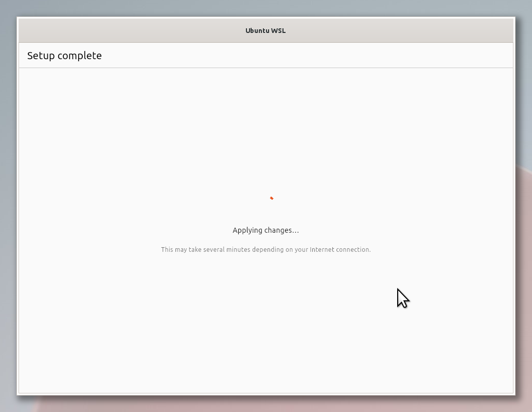Select the 'Setup complete' heading
Image resolution: width=532 pixels, height=412 pixels.
(x=64, y=56)
